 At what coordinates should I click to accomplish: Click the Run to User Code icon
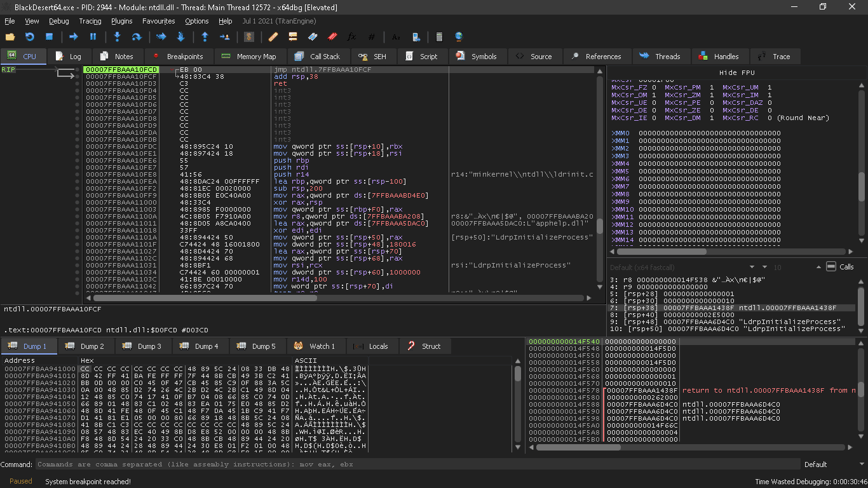(224, 37)
